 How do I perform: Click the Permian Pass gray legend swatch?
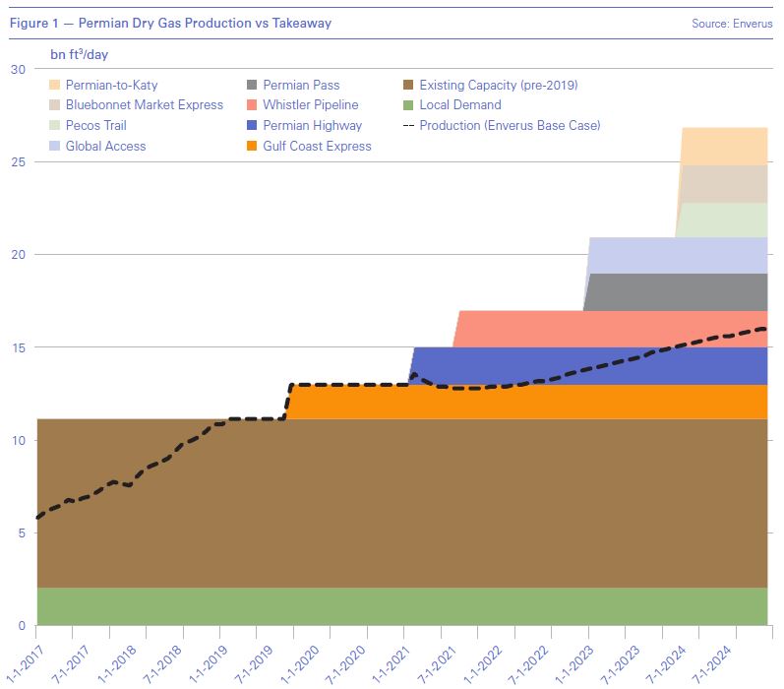pos(253,86)
